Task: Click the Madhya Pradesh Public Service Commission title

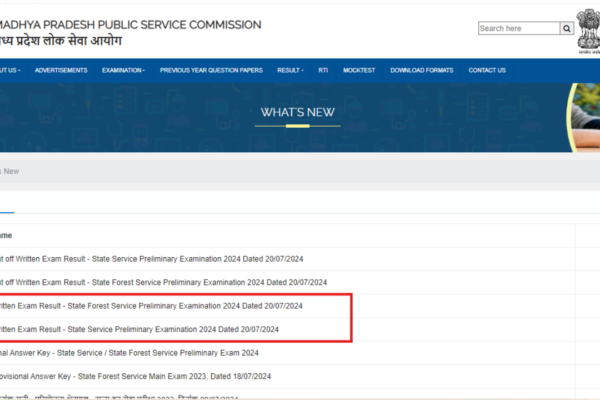Action: click(130, 24)
